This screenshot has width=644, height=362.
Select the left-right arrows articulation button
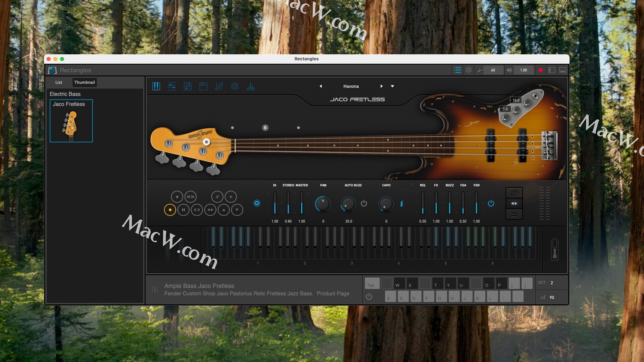[210, 210]
